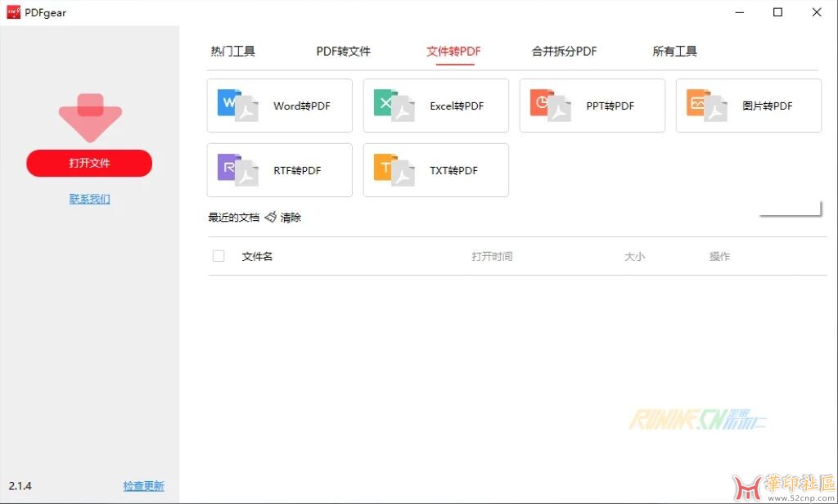Viewport: 838px width, 504px height.
Task: Click the 打开时间 column header
Action: pos(492,257)
